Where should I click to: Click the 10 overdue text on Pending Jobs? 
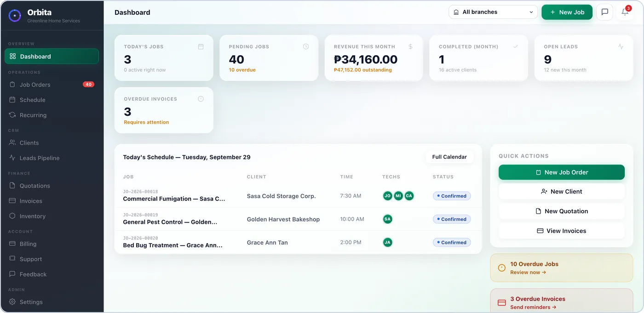pos(242,70)
